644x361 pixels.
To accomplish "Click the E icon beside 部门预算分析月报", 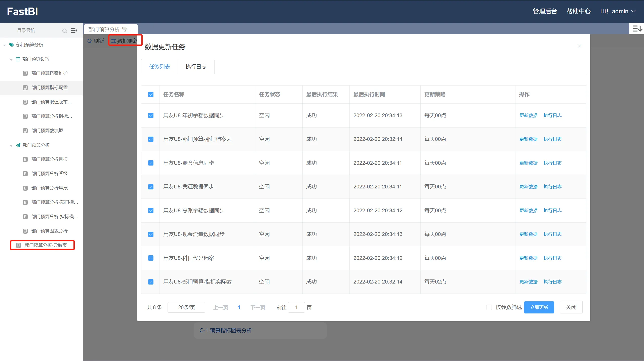I will pos(25,159).
